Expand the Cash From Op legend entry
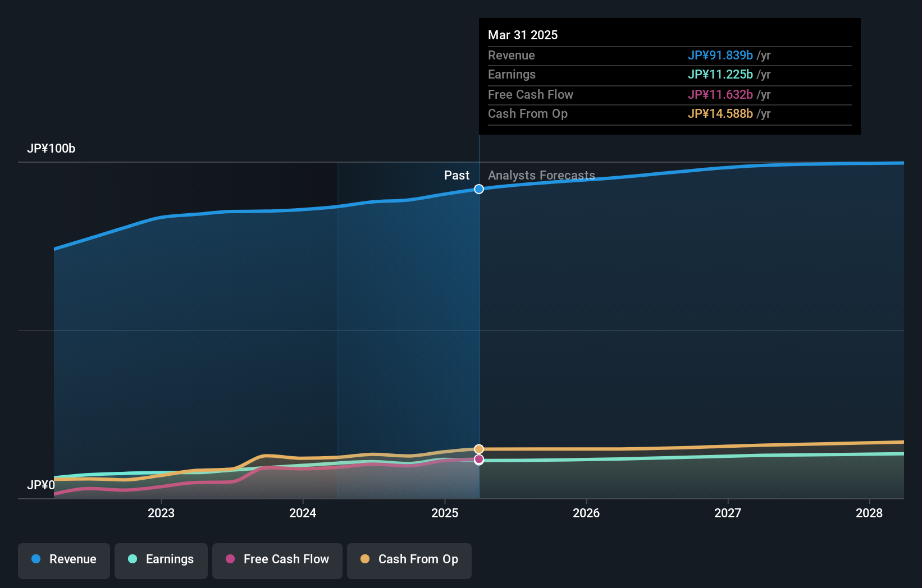The image size is (922, 588). click(x=409, y=561)
